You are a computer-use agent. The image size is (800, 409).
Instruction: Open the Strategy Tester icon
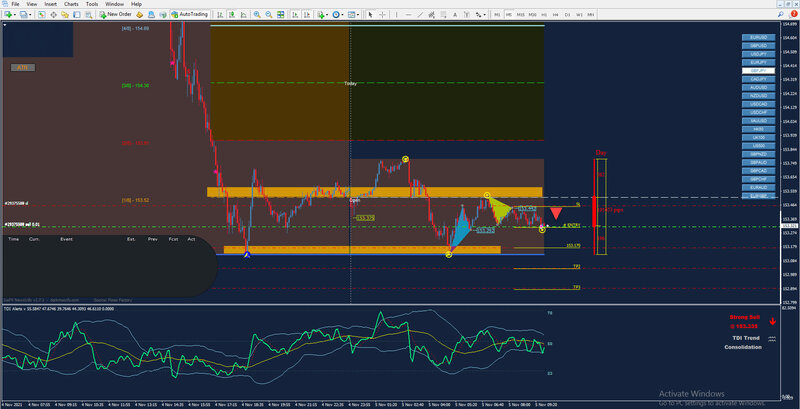point(89,14)
